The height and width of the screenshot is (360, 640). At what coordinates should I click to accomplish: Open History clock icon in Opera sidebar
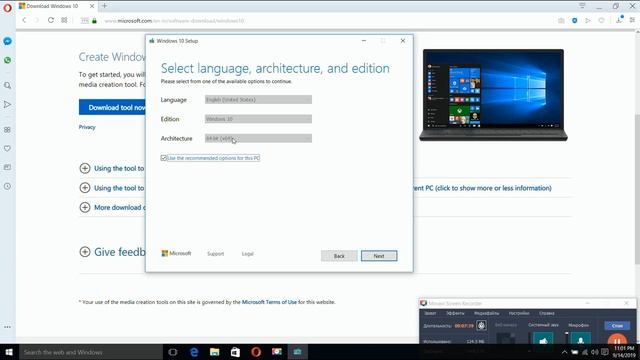coord(7,186)
